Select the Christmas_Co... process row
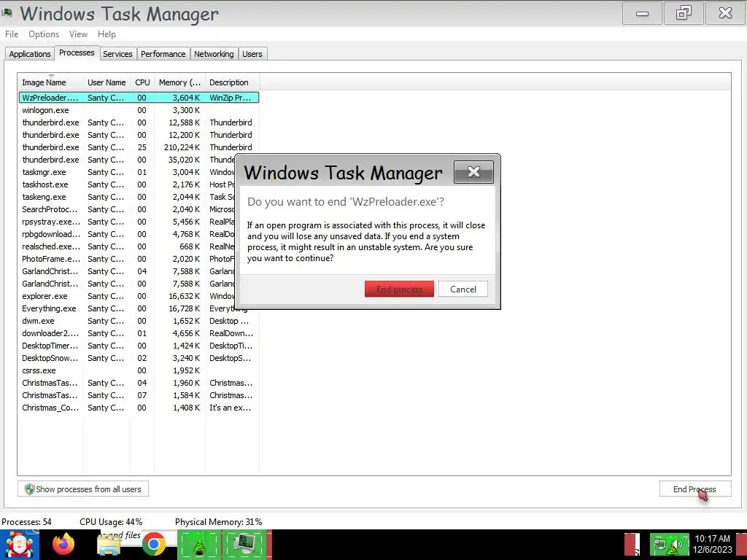The width and height of the screenshot is (747, 560). click(x=139, y=407)
